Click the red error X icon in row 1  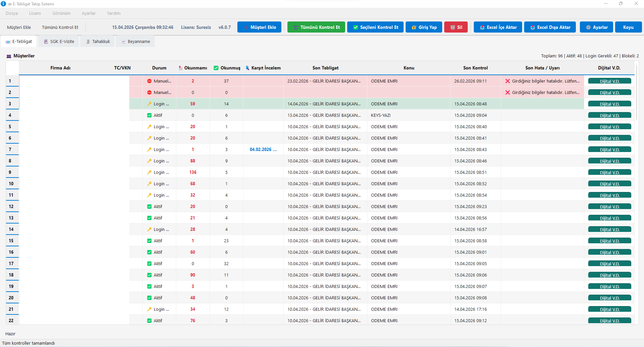507,81
